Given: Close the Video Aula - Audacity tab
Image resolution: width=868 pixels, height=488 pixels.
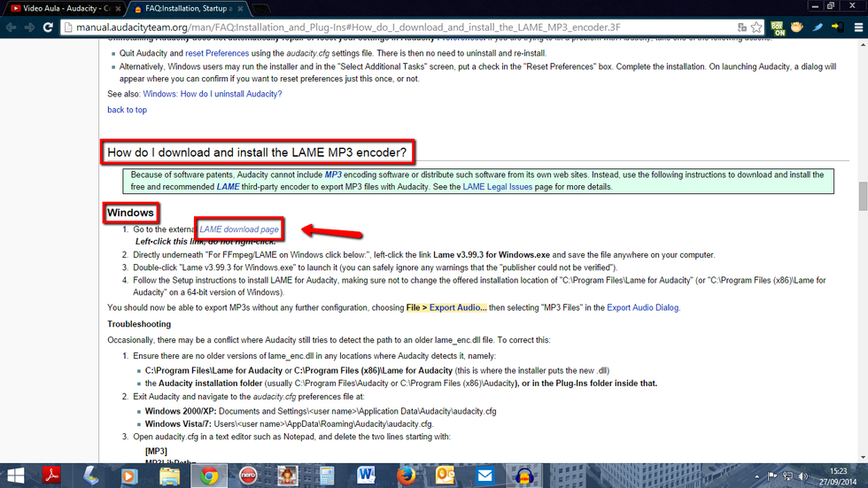Looking at the screenshot, I should [x=118, y=8].
